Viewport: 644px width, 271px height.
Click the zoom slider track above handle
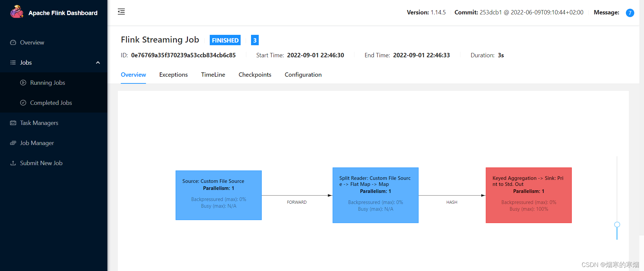point(617,189)
